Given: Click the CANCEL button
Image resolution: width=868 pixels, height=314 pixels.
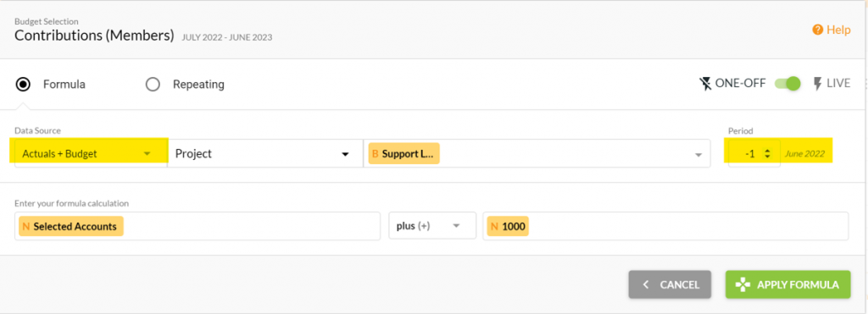Looking at the screenshot, I should 670,284.
